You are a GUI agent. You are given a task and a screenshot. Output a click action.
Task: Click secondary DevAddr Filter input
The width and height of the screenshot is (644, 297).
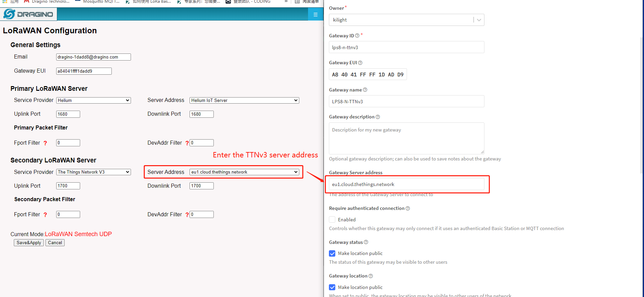pos(202,214)
